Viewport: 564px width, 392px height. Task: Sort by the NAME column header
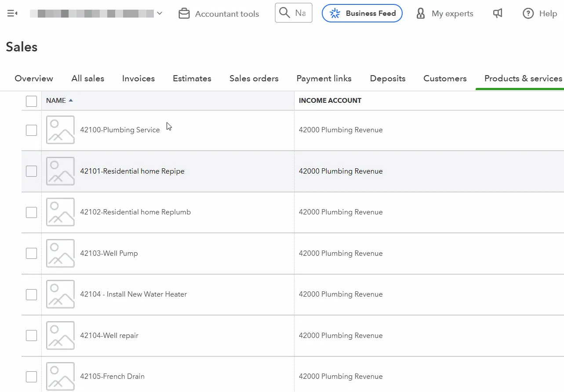coord(56,101)
